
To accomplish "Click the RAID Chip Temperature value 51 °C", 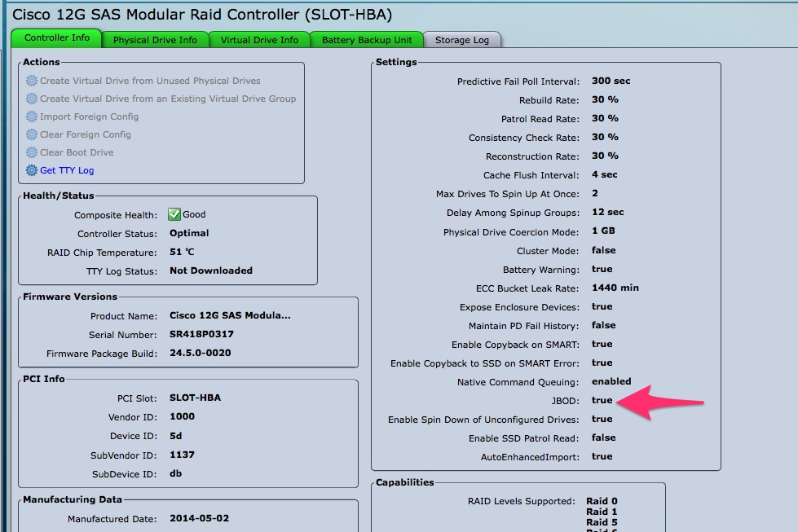I will pyautogui.click(x=182, y=252).
